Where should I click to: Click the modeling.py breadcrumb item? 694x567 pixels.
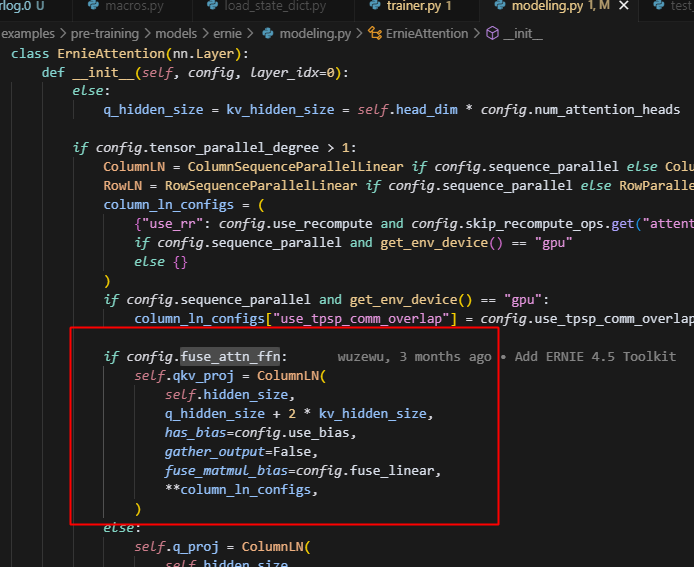[x=314, y=33]
